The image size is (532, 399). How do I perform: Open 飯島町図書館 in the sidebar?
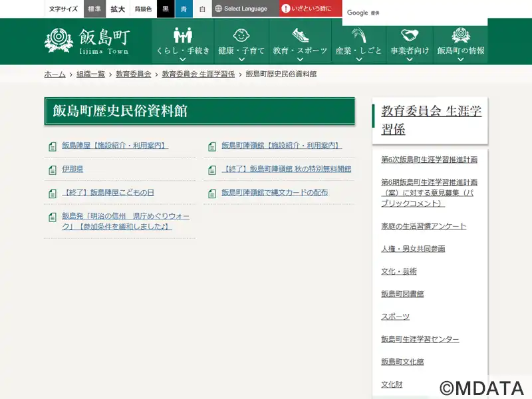[x=402, y=294]
